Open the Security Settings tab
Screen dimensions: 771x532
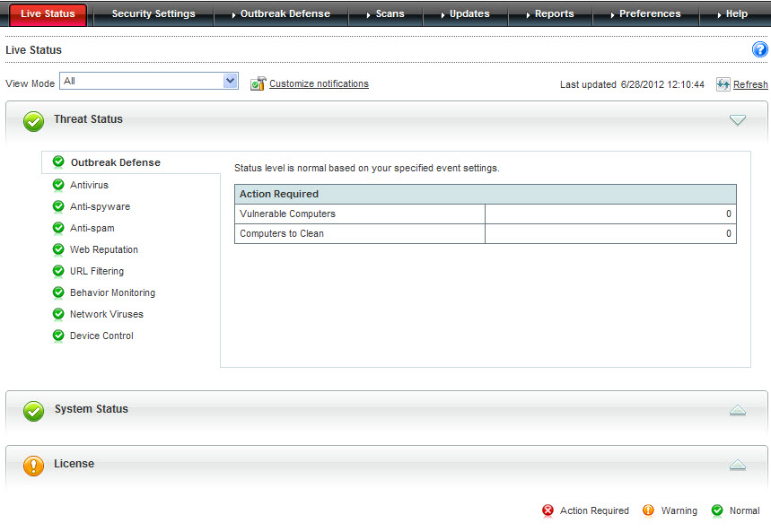tap(153, 14)
